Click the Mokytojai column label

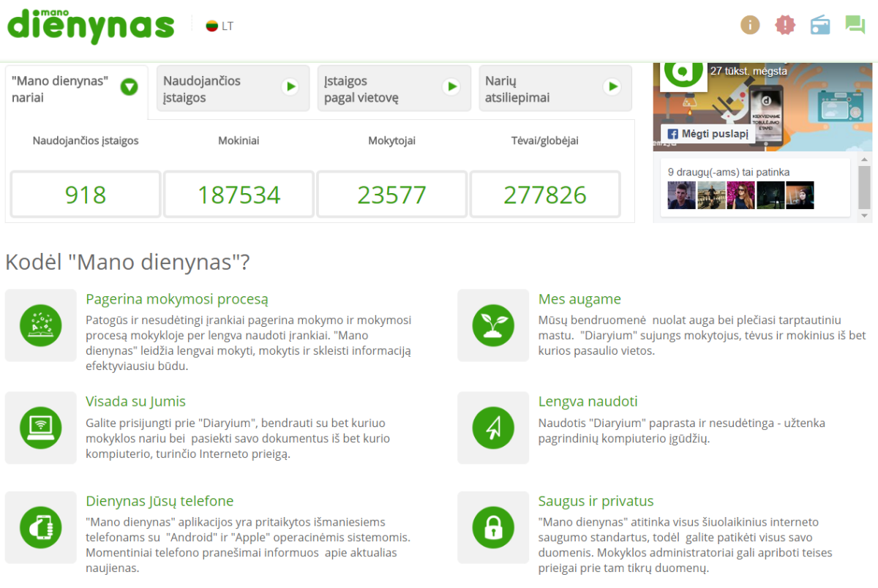pos(392,140)
